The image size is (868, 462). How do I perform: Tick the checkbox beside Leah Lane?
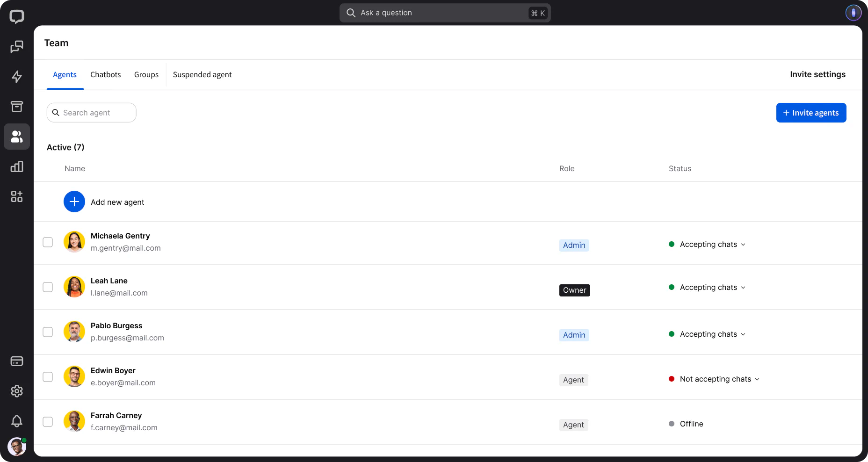pos(48,287)
